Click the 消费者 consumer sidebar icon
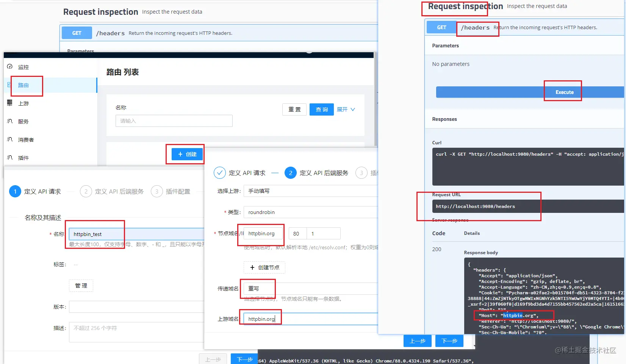This screenshot has width=626, height=364. coord(10,139)
